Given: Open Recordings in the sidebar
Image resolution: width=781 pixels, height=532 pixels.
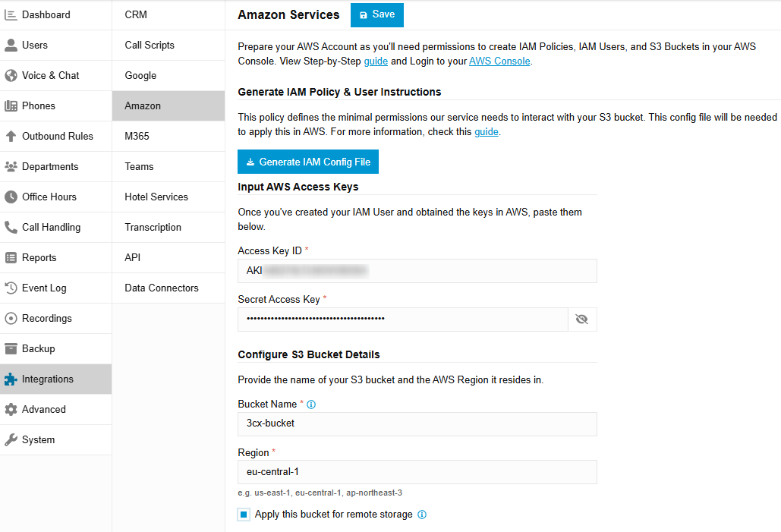Looking at the screenshot, I should point(56,318).
